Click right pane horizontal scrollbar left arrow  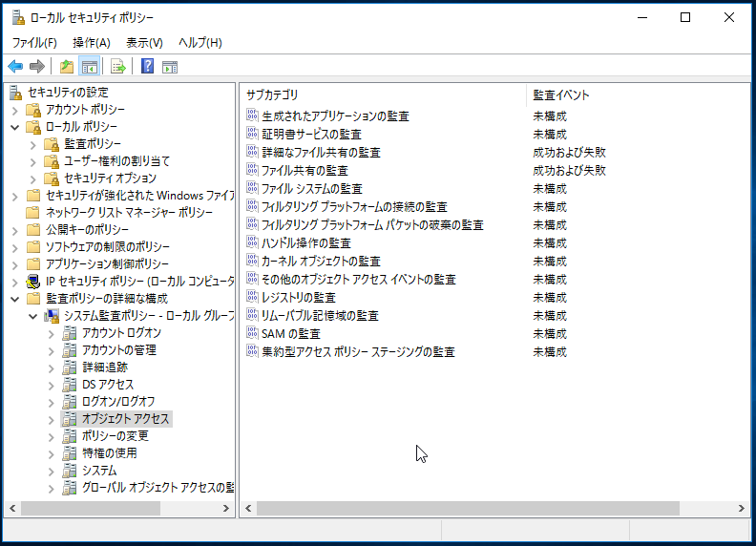[x=248, y=508]
